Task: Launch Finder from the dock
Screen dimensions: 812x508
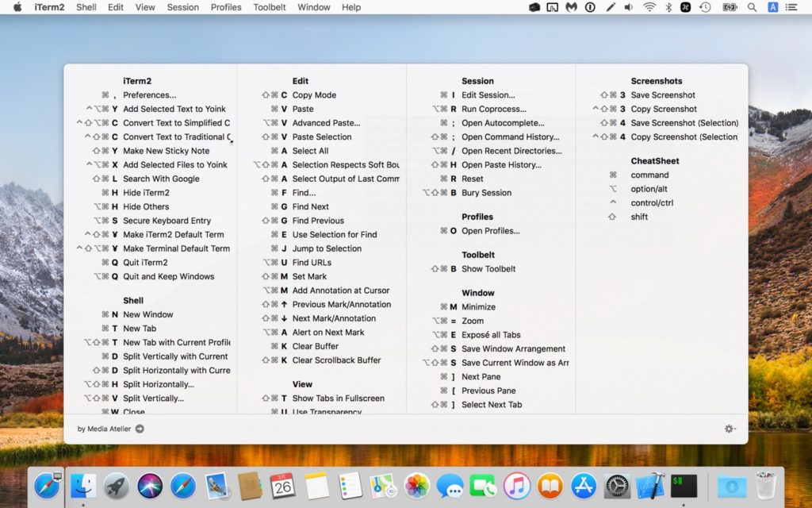Action: tap(83, 485)
